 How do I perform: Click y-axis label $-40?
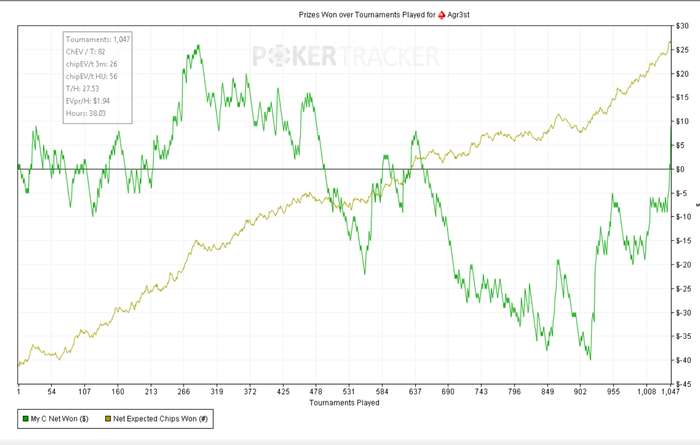[683, 360]
